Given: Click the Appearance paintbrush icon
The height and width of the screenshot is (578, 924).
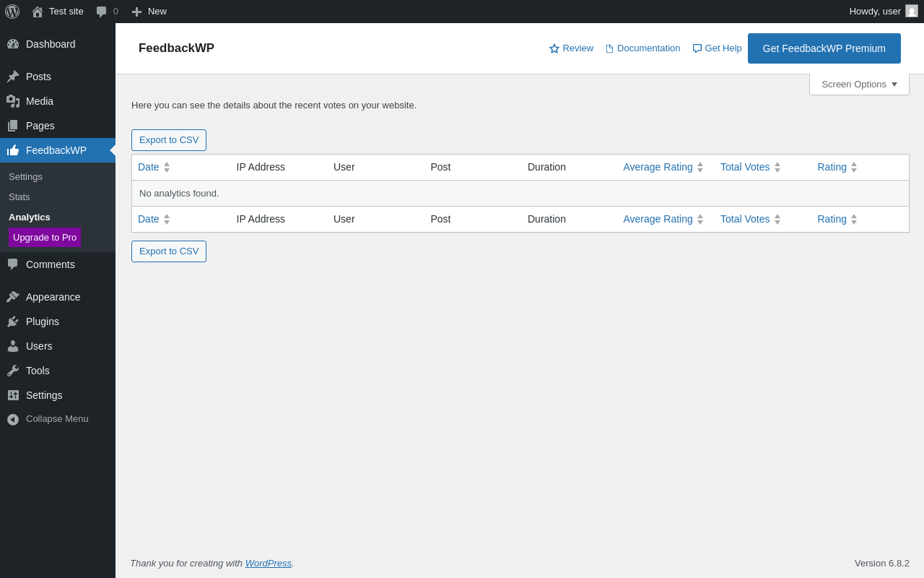Looking at the screenshot, I should click(13, 297).
